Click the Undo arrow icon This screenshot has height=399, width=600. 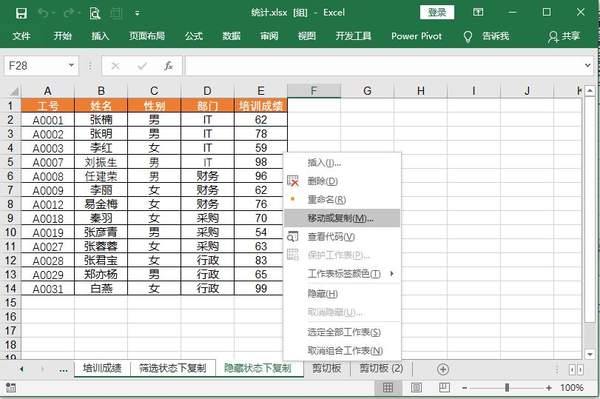[x=43, y=13]
